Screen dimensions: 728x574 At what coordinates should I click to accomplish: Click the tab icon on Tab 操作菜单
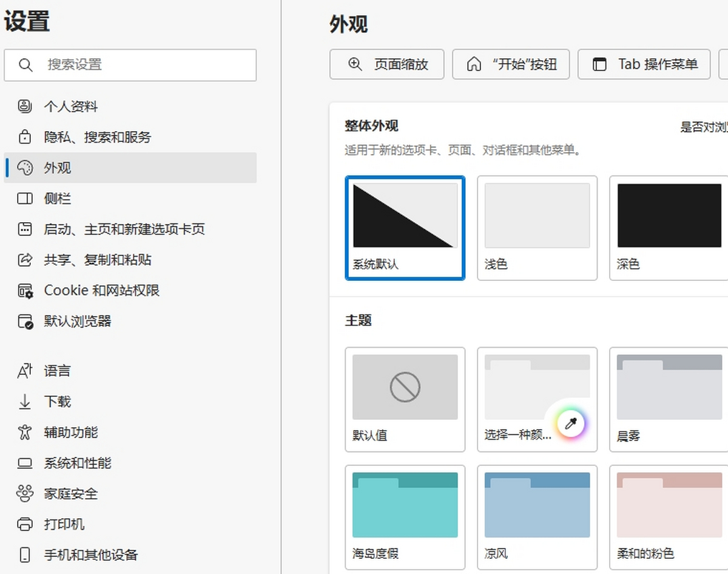(599, 64)
